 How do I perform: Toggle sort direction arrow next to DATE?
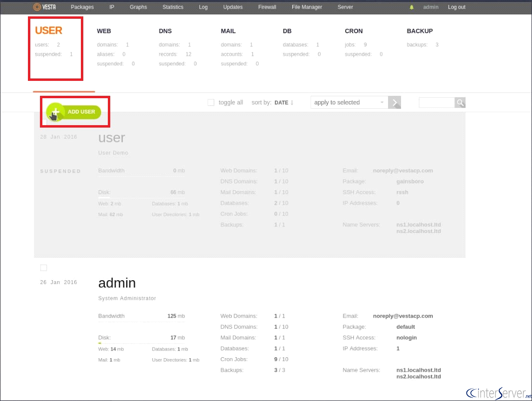(x=292, y=103)
